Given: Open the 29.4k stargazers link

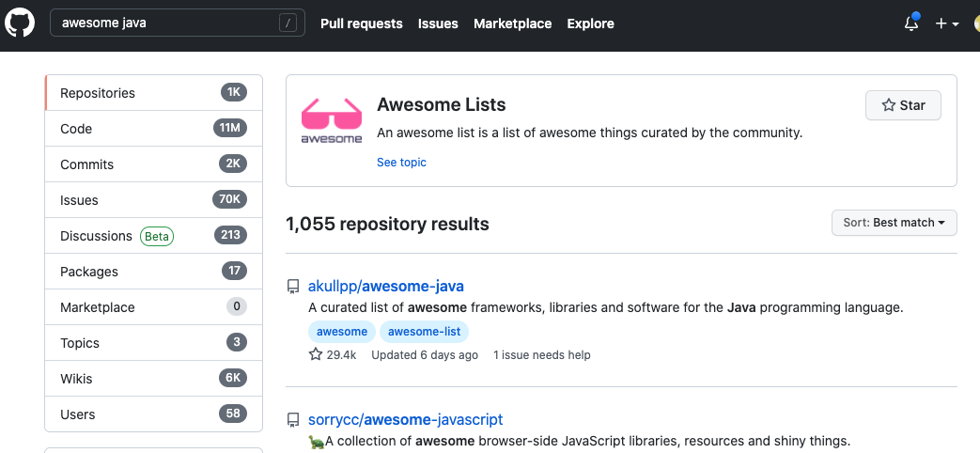Looking at the screenshot, I should point(333,355).
